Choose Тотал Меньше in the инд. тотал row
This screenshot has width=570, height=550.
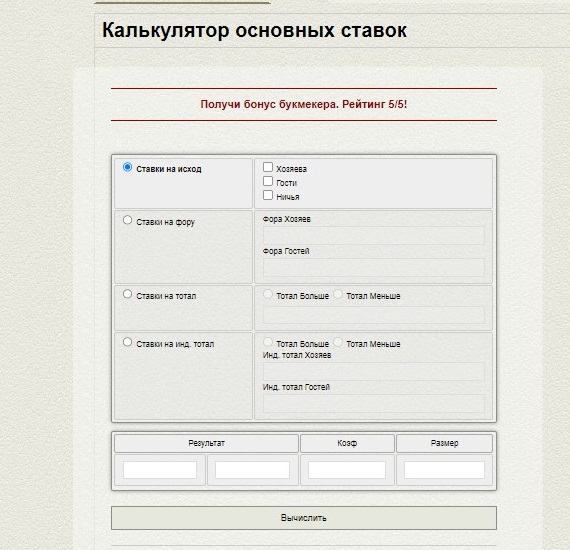tap(338, 342)
